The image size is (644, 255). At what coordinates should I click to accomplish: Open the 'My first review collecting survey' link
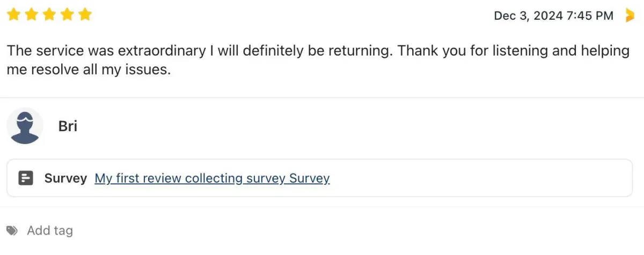(x=212, y=178)
